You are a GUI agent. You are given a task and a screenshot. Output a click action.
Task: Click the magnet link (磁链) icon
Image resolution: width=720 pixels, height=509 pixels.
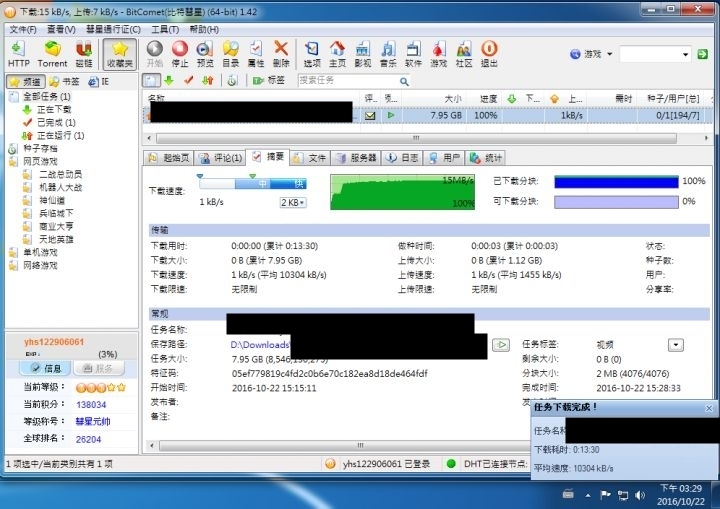coord(84,54)
